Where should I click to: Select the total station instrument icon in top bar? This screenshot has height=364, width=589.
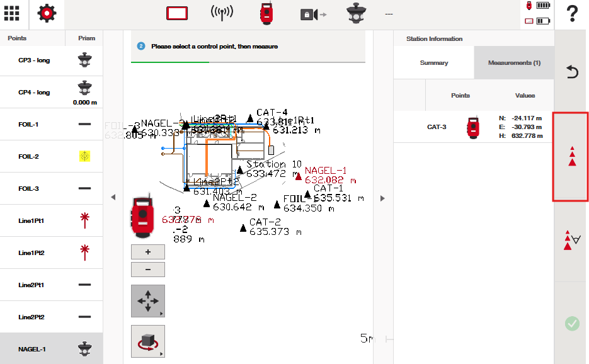coord(266,14)
